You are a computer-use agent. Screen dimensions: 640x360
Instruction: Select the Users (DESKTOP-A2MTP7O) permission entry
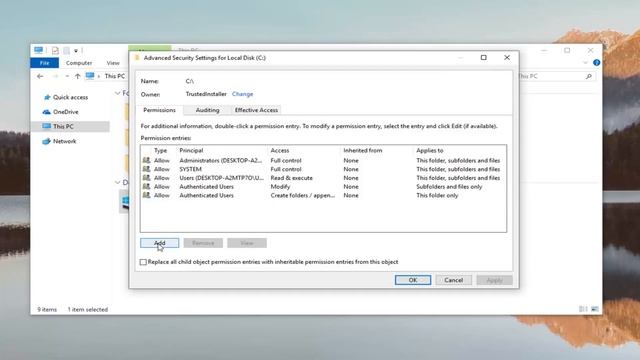click(x=323, y=178)
